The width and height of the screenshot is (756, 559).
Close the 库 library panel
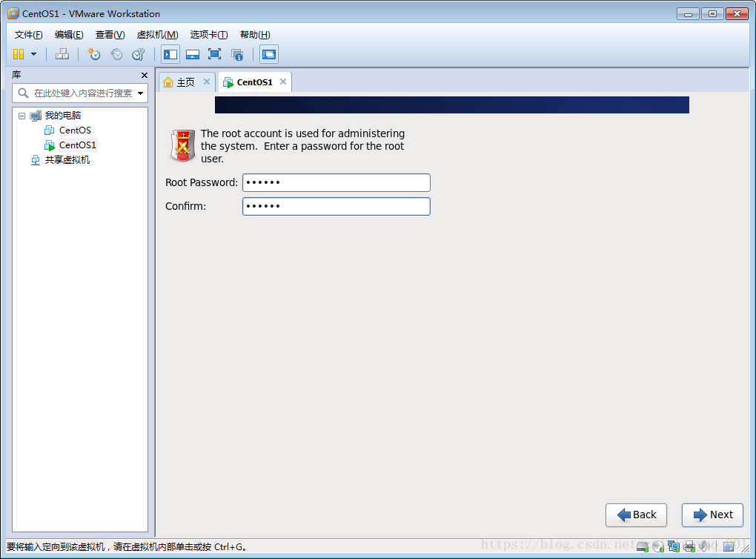point(145,75)
